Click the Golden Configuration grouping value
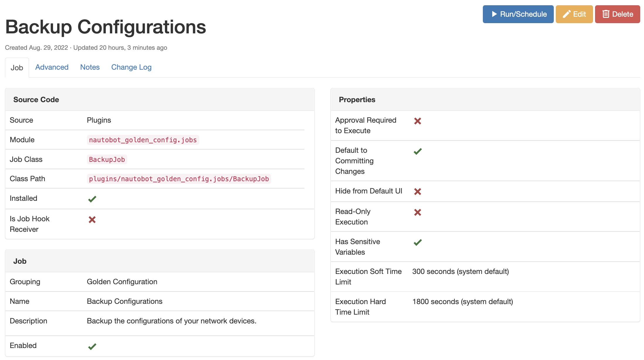Viewport: 644px width, 360px height. point(122,282)
